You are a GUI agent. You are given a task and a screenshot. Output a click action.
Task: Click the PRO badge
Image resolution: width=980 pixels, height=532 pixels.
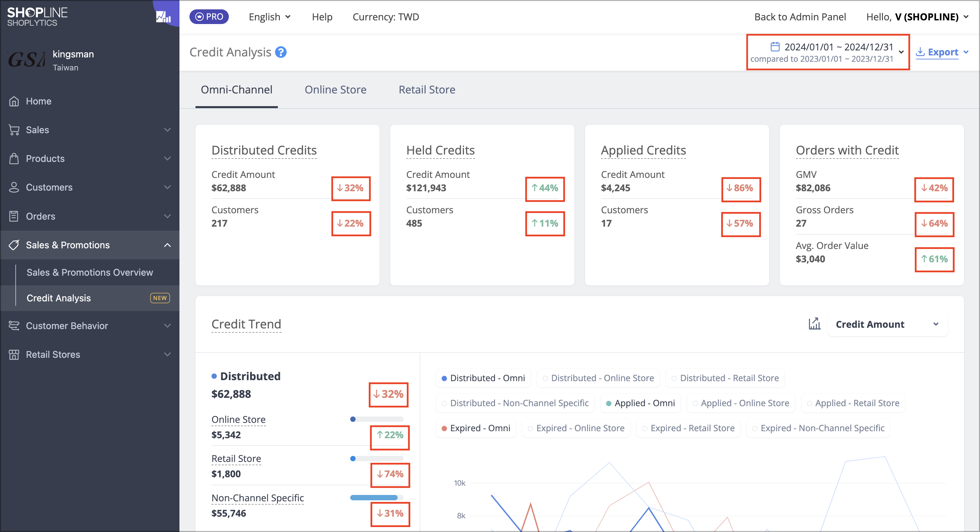[x=209, y=17]
